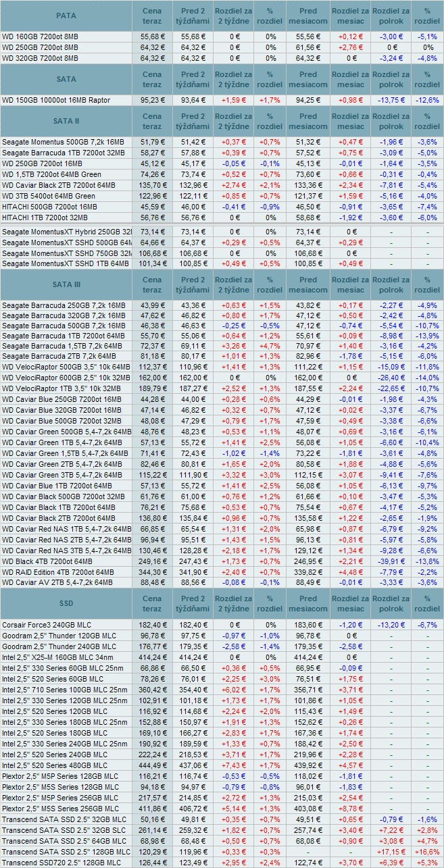Click Transcend SATA SSD 2.5" 32GB SLC name
This screenshot has height=868, width=444.
[x=64, y=829]
